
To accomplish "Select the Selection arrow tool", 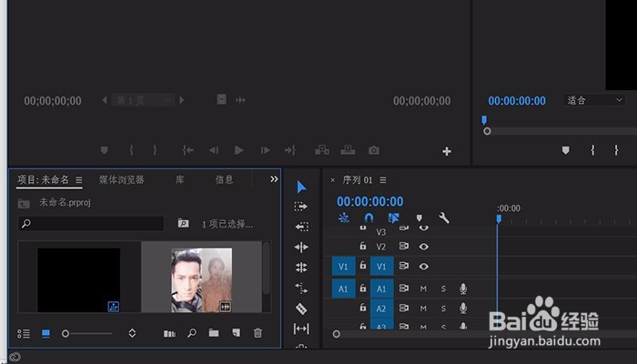I will click(301, 187).
